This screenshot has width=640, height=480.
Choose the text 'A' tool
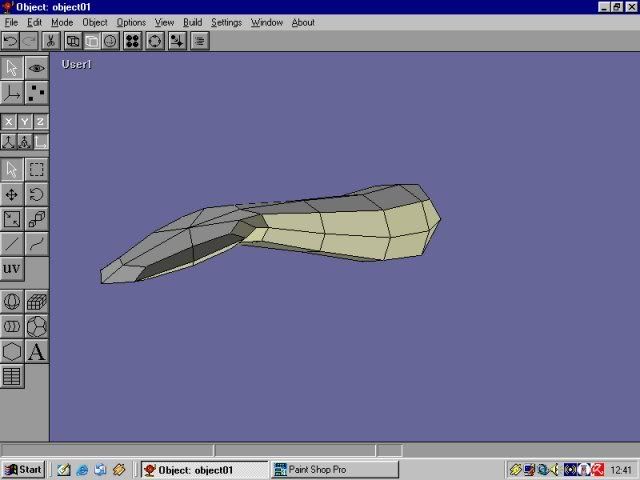point(36,351)
